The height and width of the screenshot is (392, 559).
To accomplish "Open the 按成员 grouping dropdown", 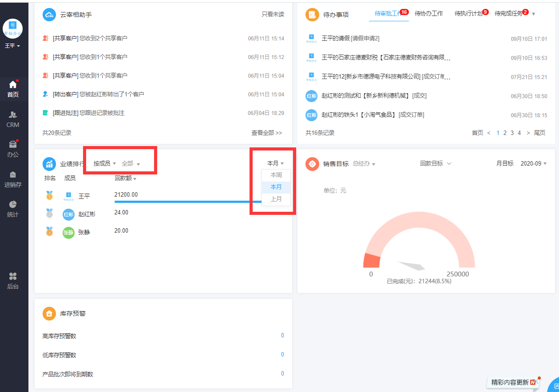I will tap(104, 163).
